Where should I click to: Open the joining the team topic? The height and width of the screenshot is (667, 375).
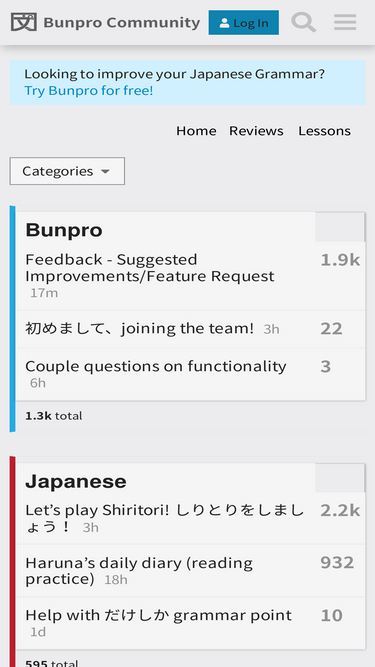(139, 328)
